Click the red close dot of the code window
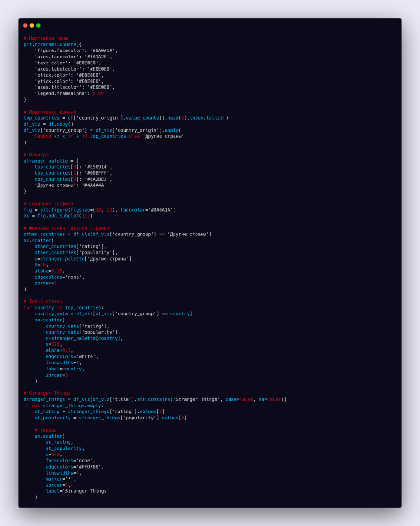 click(x=25, y=26)
